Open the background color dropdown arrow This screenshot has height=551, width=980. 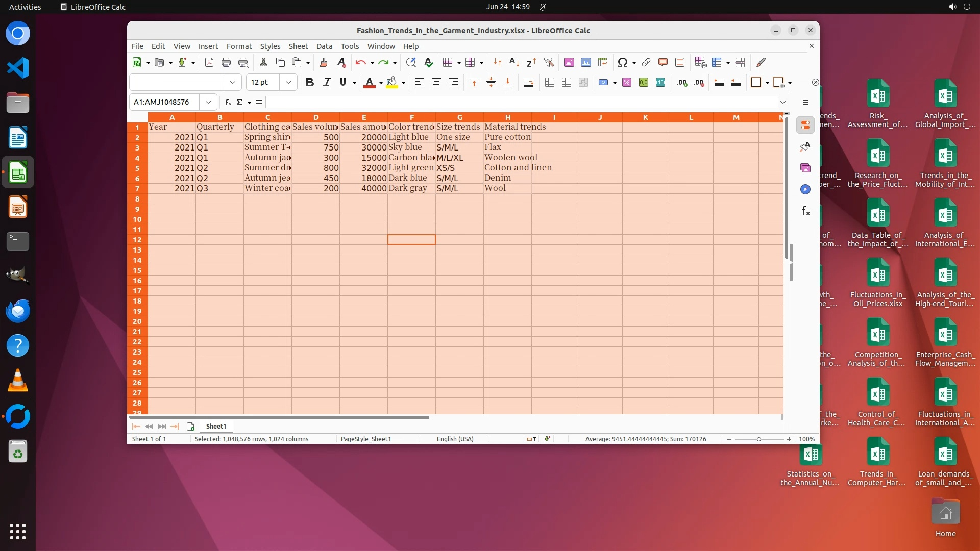point(404,83)
